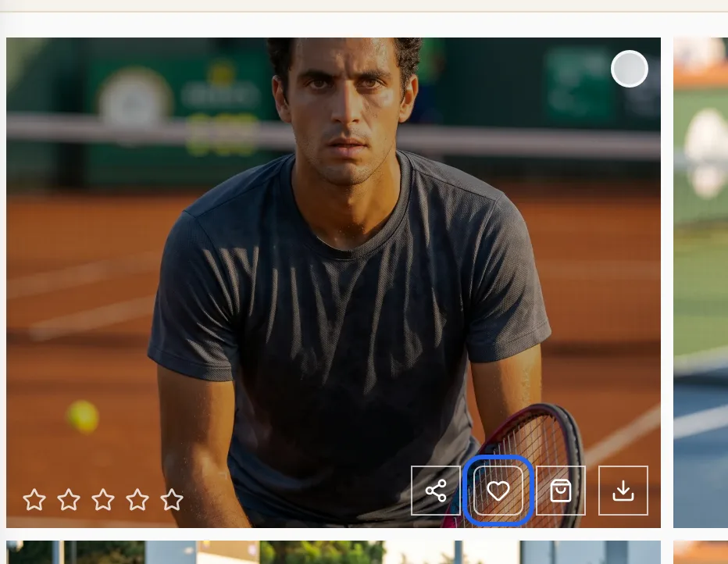Favorite the photo with the heart icon
Screen dimensions: 728x564
[x=498, y=491]
